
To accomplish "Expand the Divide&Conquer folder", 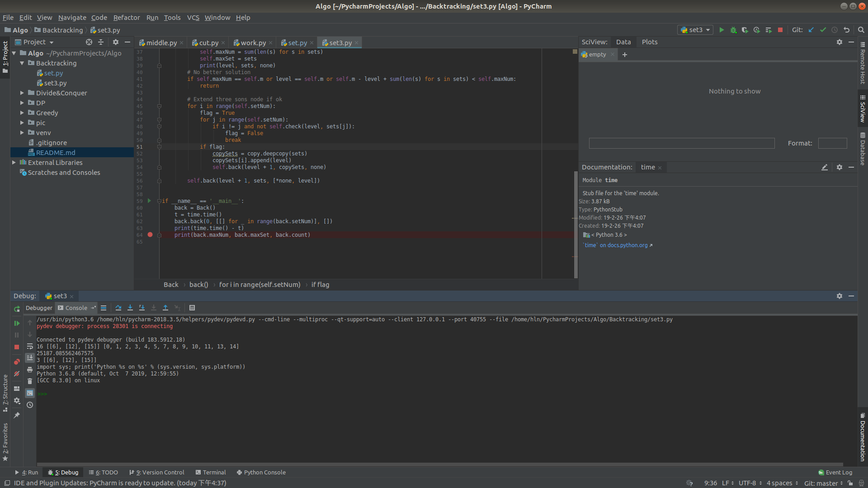I will (22, 93).
